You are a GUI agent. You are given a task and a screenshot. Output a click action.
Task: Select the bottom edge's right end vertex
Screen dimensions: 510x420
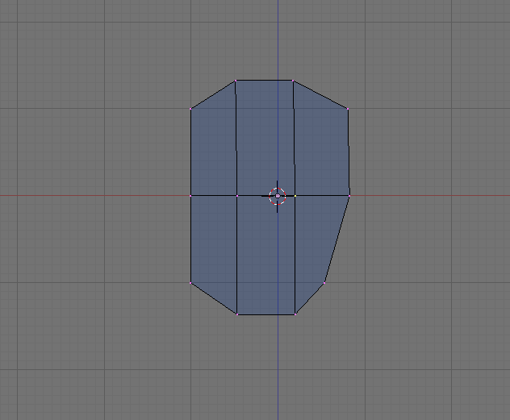[x=295, y=314]
